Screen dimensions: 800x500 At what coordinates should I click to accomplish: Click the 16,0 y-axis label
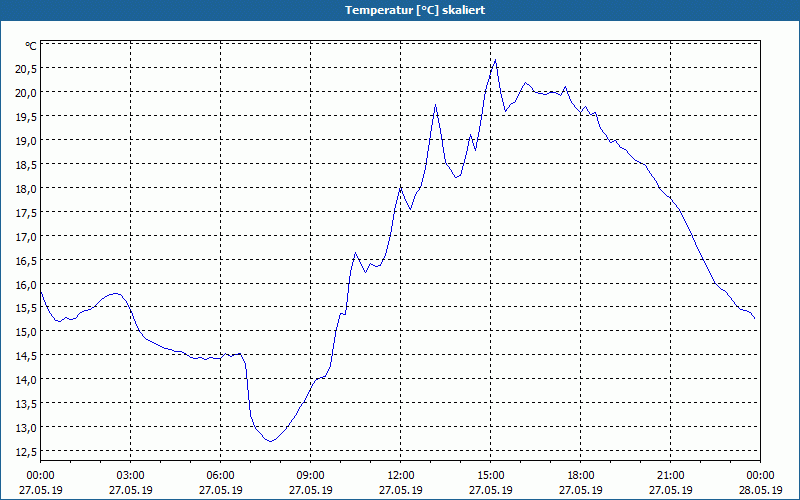(26, 286)
